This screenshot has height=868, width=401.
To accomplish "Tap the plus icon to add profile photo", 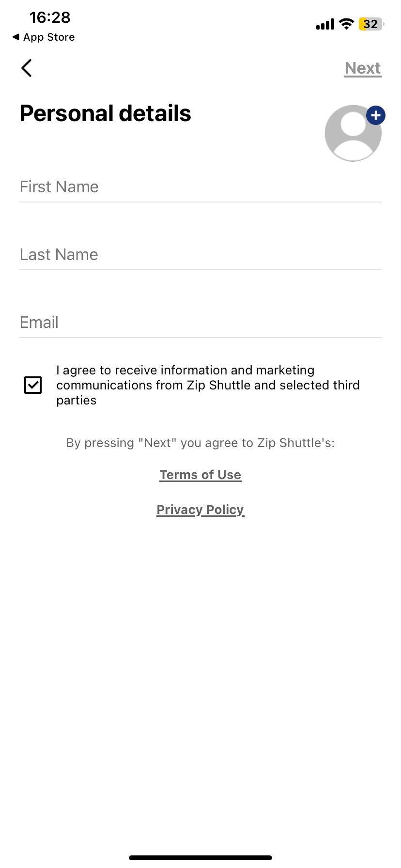I will tap(375, 115).
